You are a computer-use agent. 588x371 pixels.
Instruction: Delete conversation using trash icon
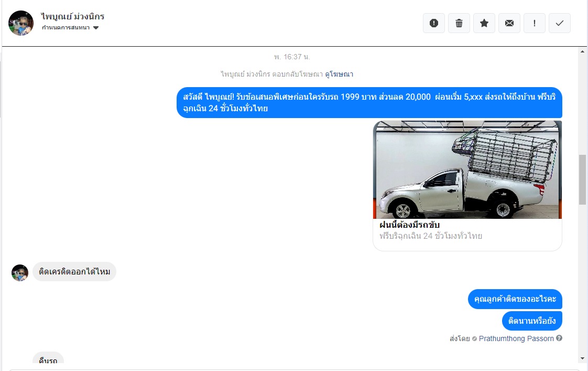pyautogui.click(x=459, y=23)
